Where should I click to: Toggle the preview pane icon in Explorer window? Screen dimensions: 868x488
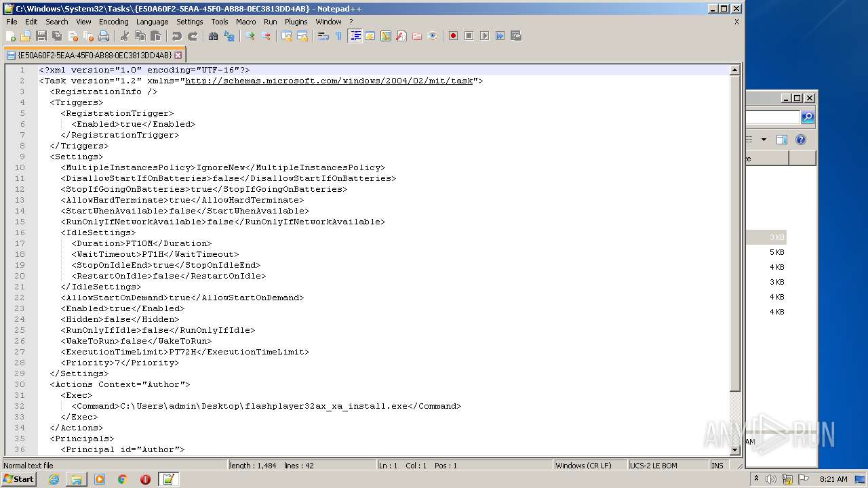click(781, 140)
